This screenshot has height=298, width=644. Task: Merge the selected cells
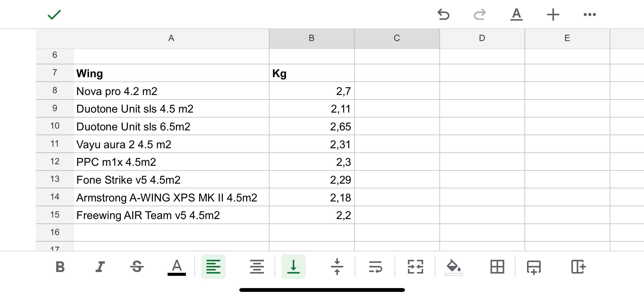pos(415,267)
